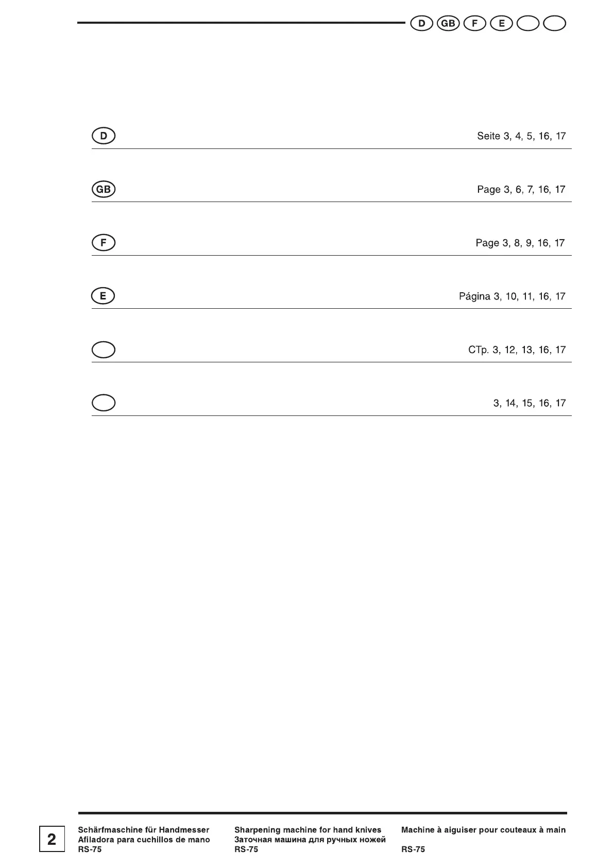
Task: Click 'Sharpening machine for hand knives' footer text
Action: click(308, 830)
